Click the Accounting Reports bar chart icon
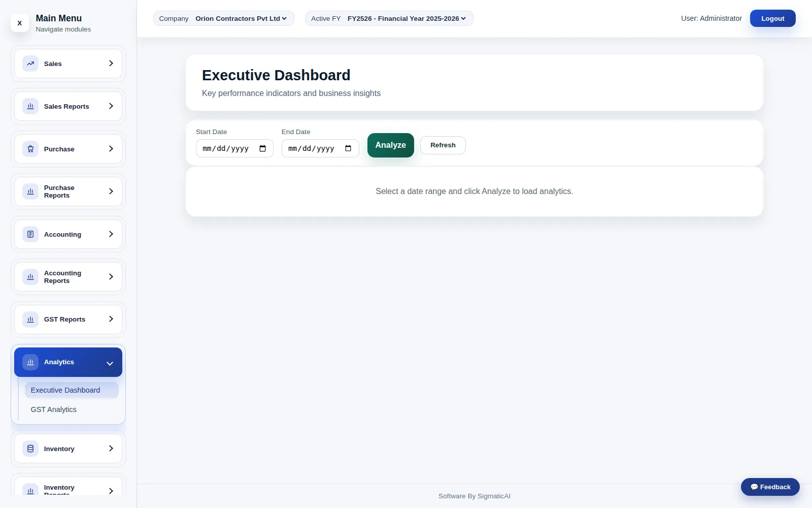Viewport: 812px width, 508px height. click(30, 277)
